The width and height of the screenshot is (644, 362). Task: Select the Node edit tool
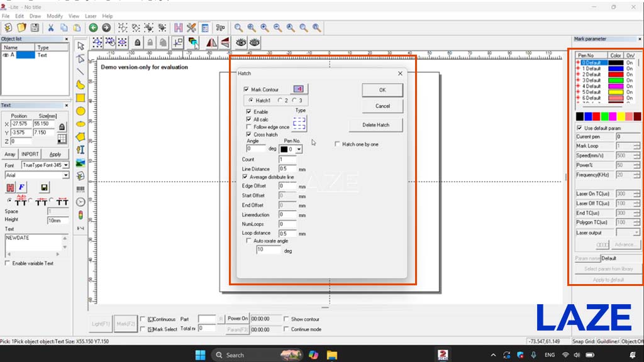point(80,58)
